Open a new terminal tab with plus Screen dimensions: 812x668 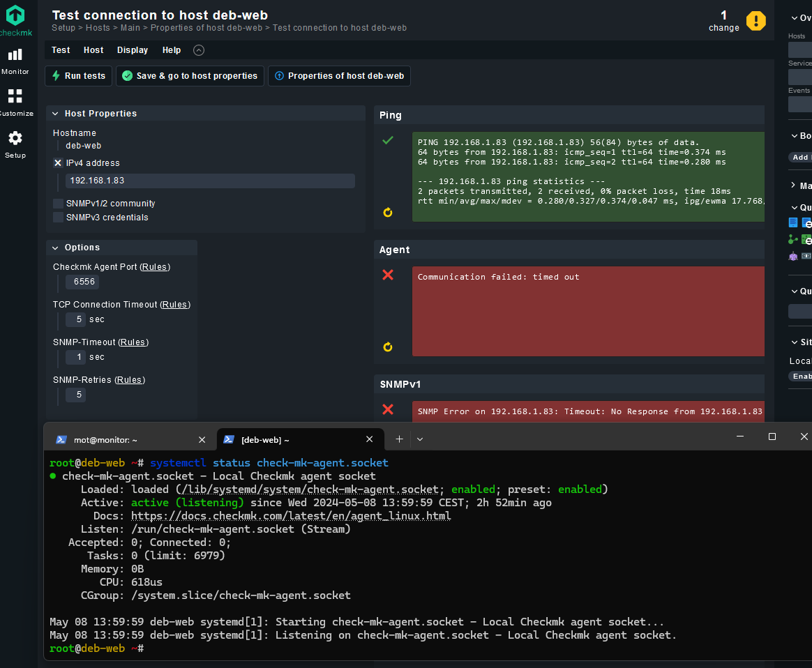(x=399, y=439)
